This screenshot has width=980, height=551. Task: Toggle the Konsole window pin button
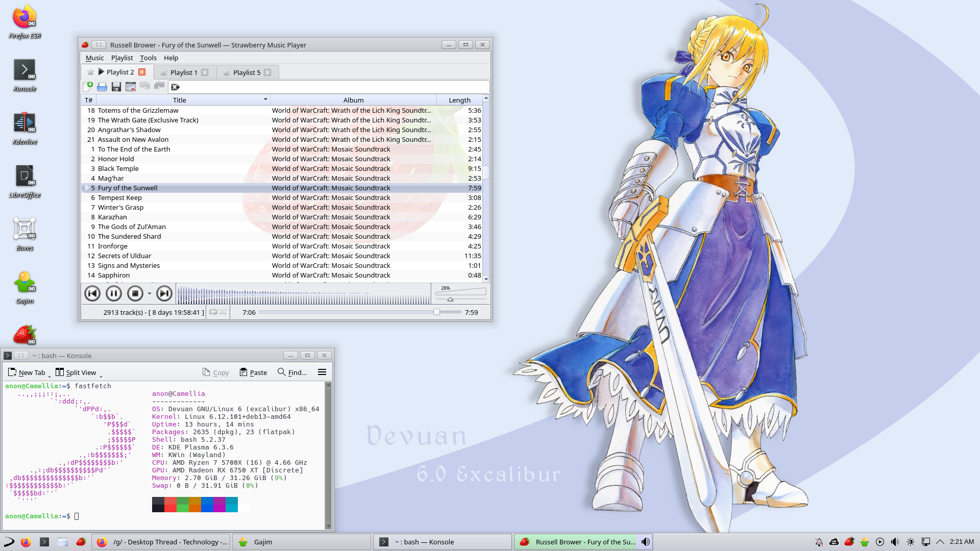[21, 356]
